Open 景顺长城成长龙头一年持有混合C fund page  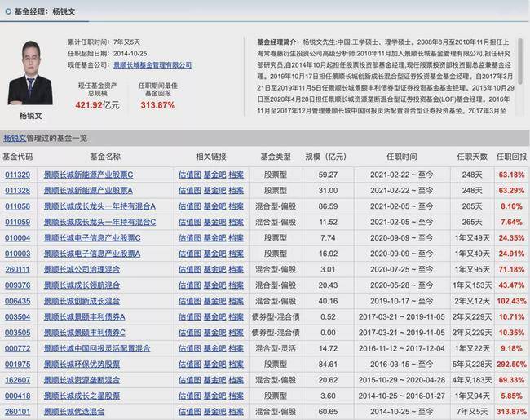(x=100, y=222)
